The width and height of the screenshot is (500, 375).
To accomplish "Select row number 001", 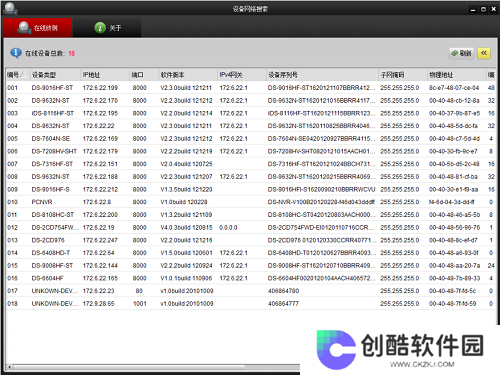I will 13,88.
